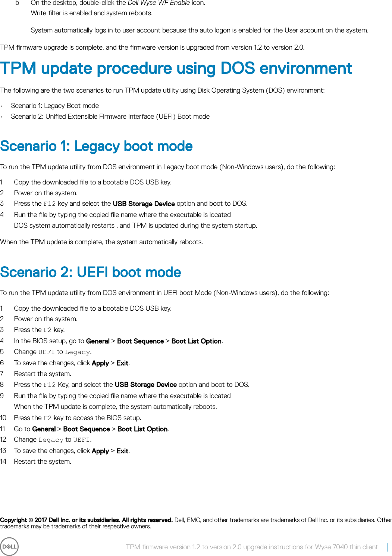
Task: Click the footer document title text
Action: (252, 547)
